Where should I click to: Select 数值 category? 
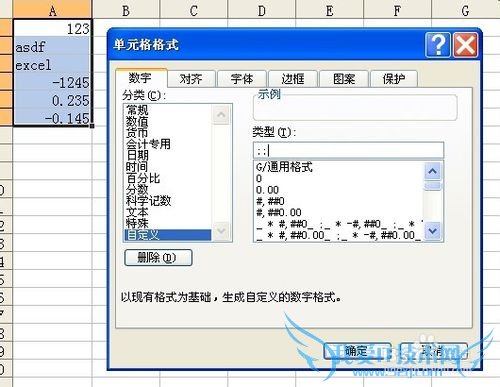coord(168,121)
